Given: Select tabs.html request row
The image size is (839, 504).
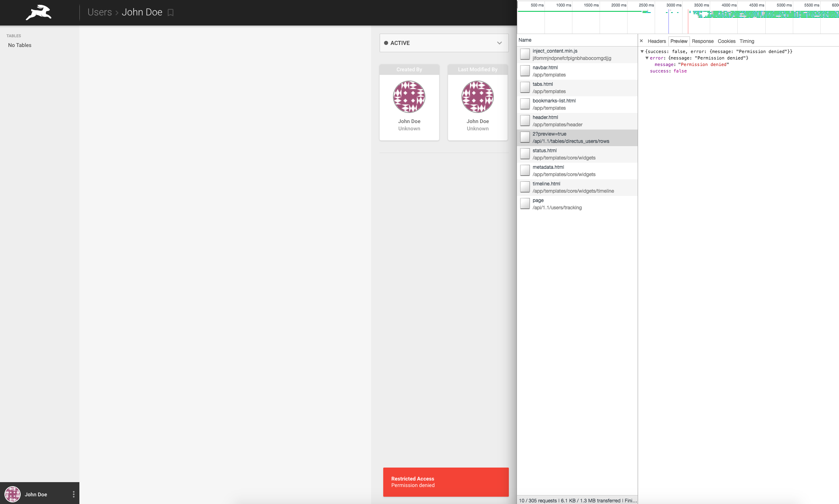Looking at the screenshot, I should point(577,88).
